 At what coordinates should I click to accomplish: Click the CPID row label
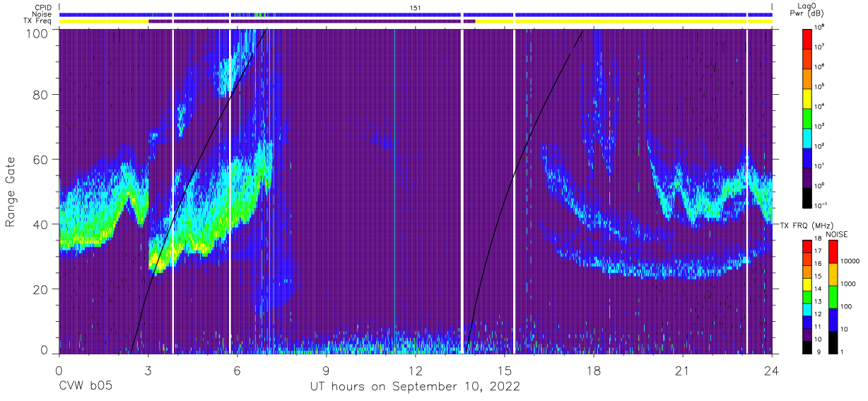point(42,7)
